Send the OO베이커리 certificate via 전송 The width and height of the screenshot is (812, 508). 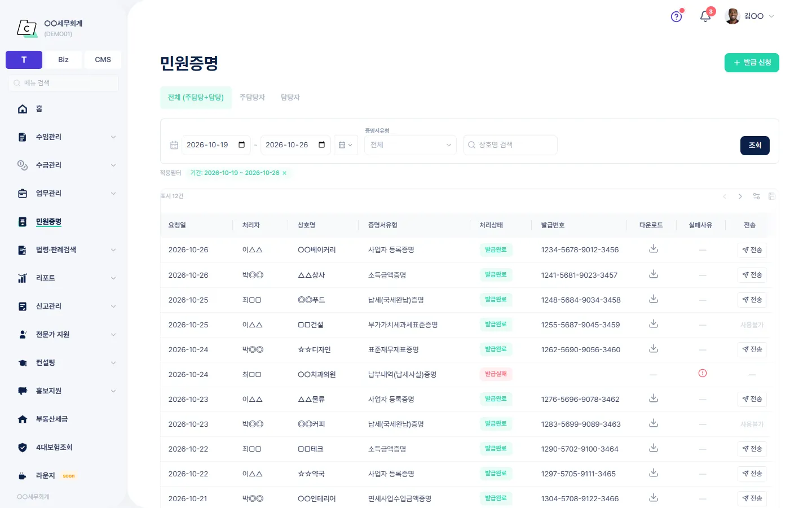(x=752, y=250)
